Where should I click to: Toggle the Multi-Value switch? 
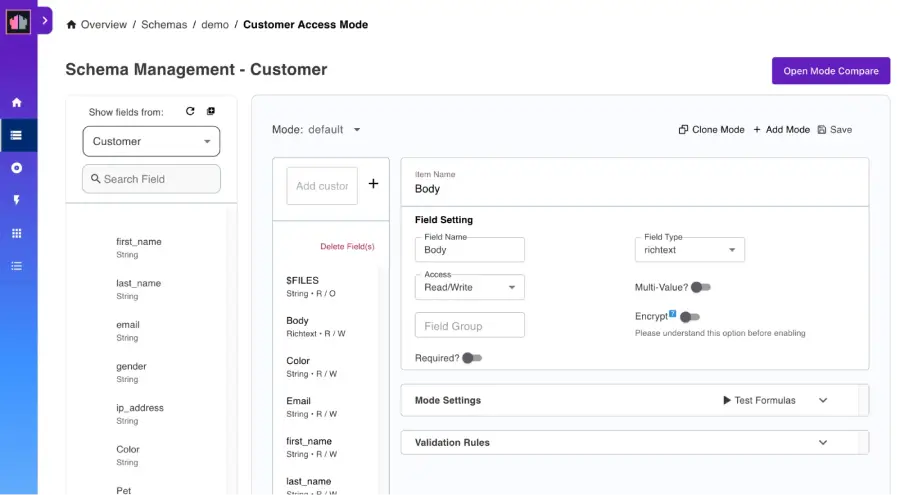pos(700,287)
